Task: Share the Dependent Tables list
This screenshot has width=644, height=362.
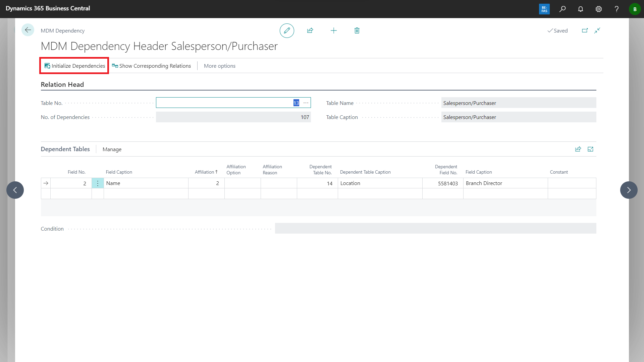Action: pos(578,149)
